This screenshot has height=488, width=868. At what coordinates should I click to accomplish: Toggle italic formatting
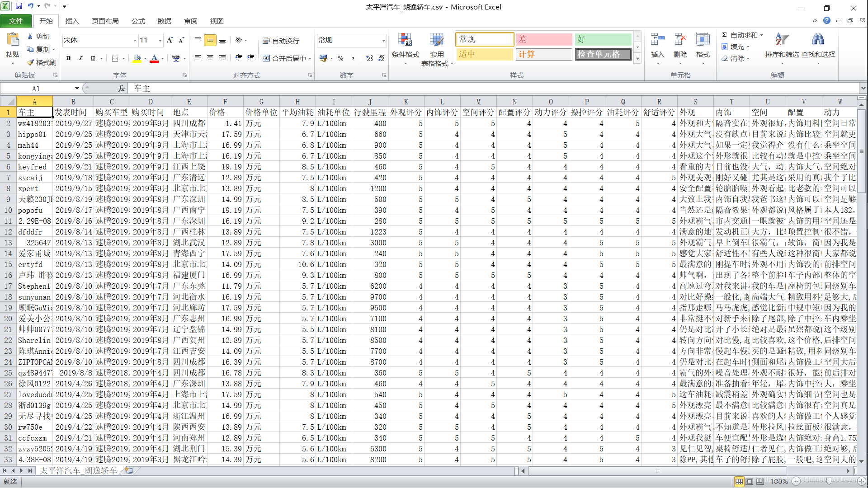click(80, 58)
